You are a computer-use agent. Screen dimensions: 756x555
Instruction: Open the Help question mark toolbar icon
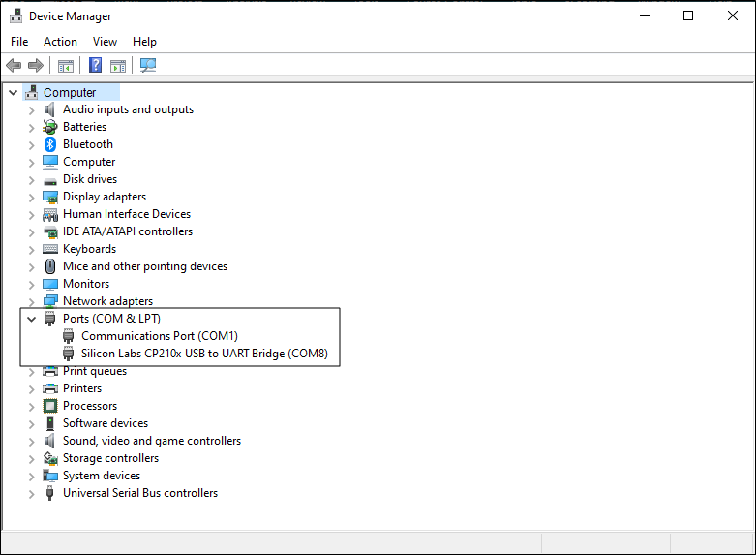click(96, 65)
